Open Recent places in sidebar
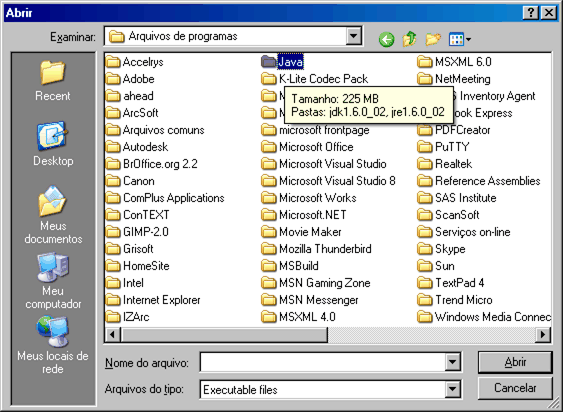Image resolution: width=563 pixels, height=412 pixels. pyautogui.click(x=53, y=80)
